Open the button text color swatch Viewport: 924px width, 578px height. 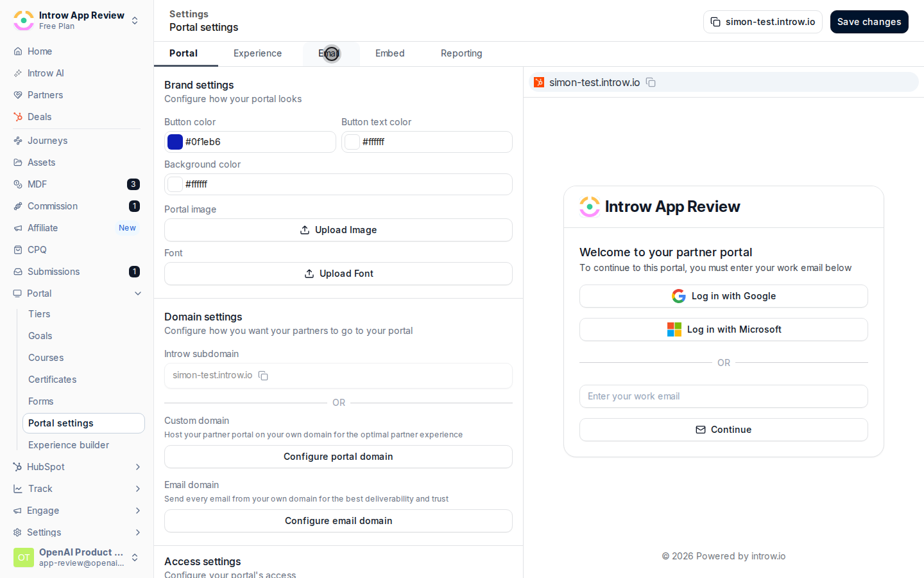click(x=352, y=142)
